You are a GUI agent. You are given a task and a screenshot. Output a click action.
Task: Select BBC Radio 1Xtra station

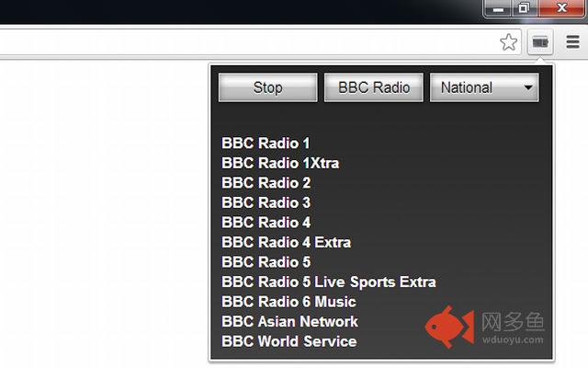280,163
